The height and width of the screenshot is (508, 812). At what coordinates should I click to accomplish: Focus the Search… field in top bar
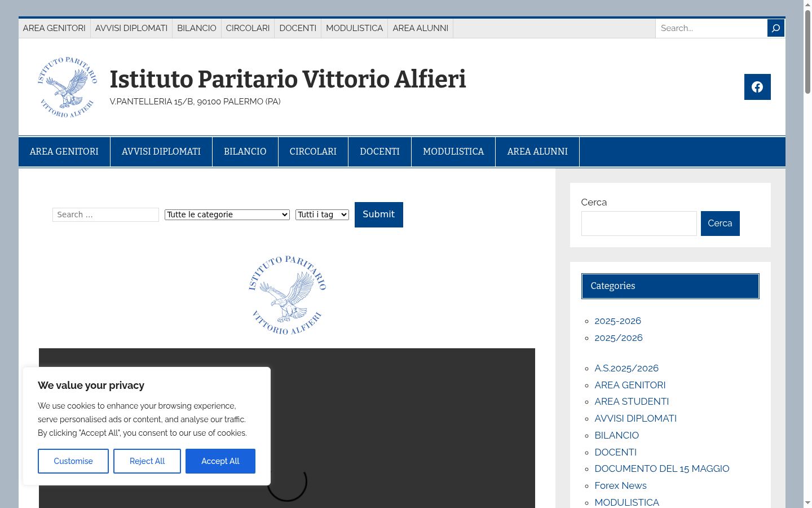pyautogui.click(x=711, y=28)
